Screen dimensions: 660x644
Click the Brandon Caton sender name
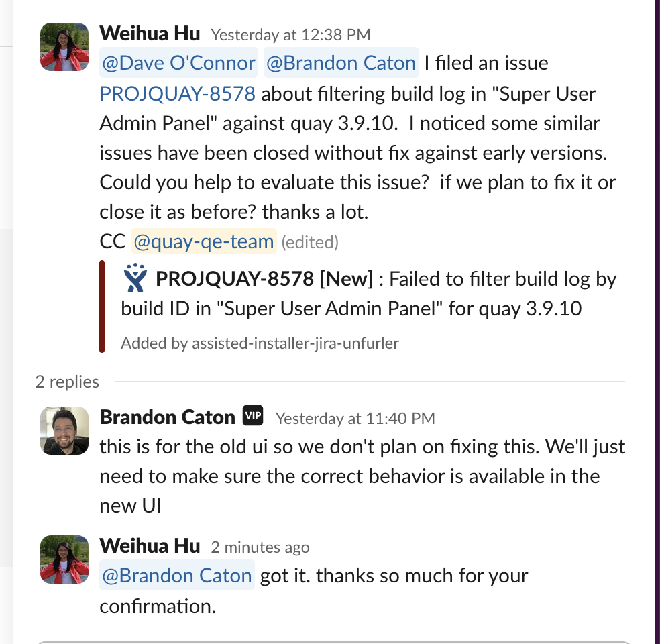coord(167,417)
